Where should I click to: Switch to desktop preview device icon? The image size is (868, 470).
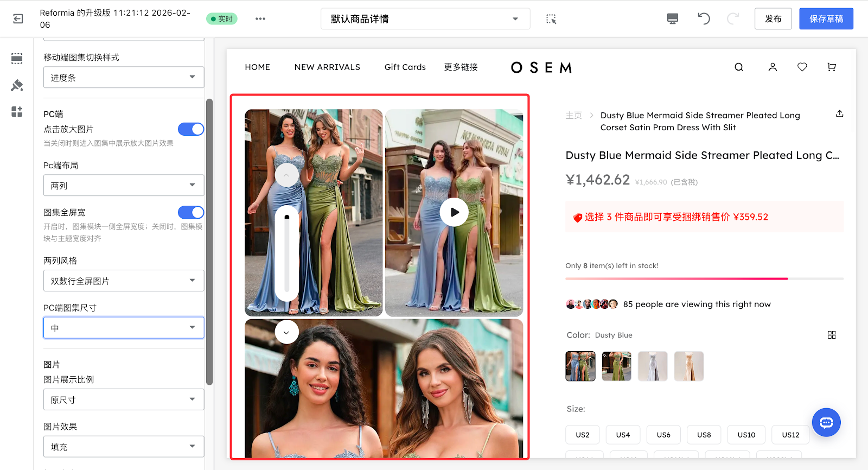point(672,19)
